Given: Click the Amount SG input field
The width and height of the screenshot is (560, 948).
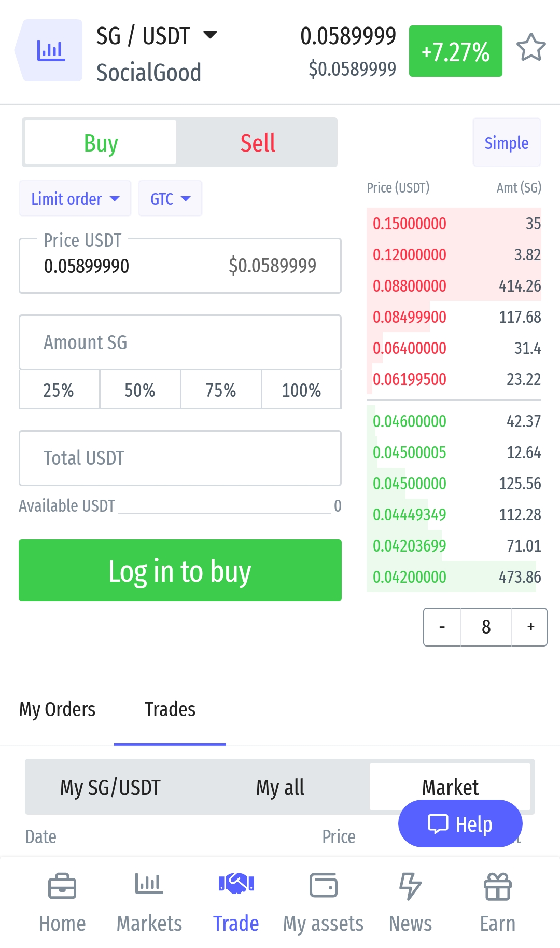Looking at the screenshot, I should (180, 342).
